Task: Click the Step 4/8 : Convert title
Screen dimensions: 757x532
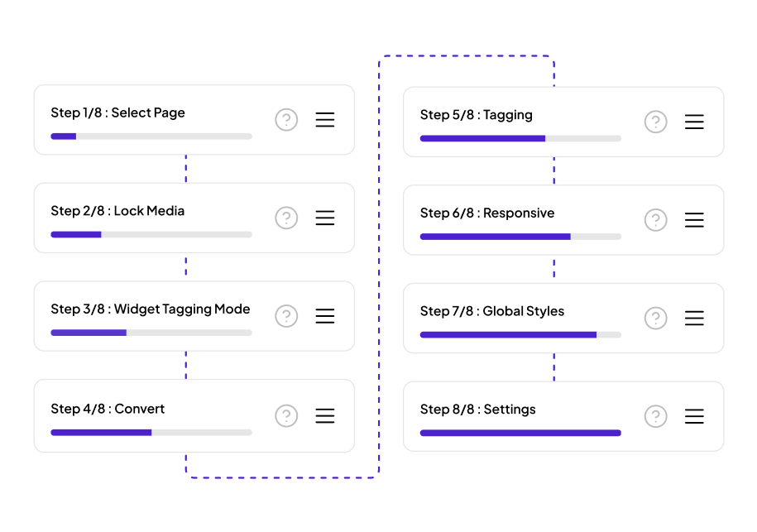Action: tap(108, 409)
